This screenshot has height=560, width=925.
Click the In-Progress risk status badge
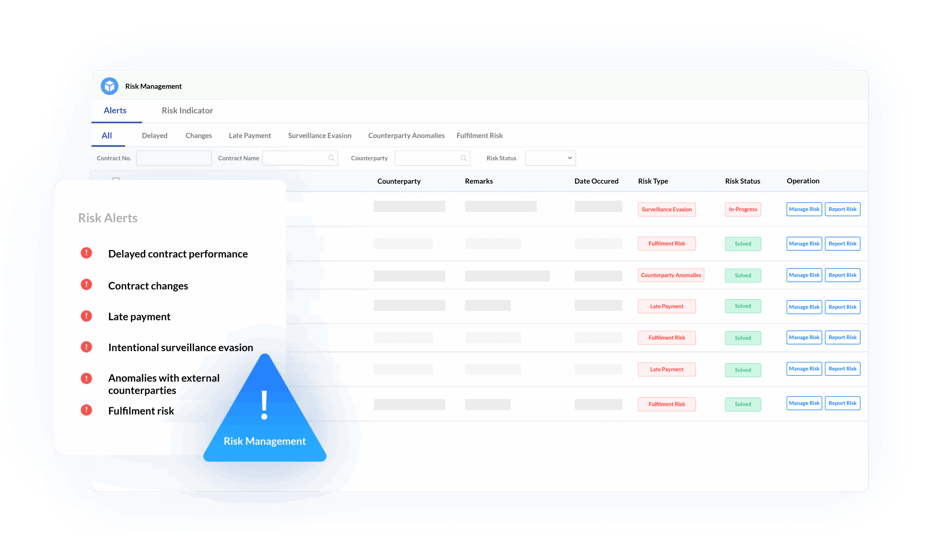[x=743, y=210]
